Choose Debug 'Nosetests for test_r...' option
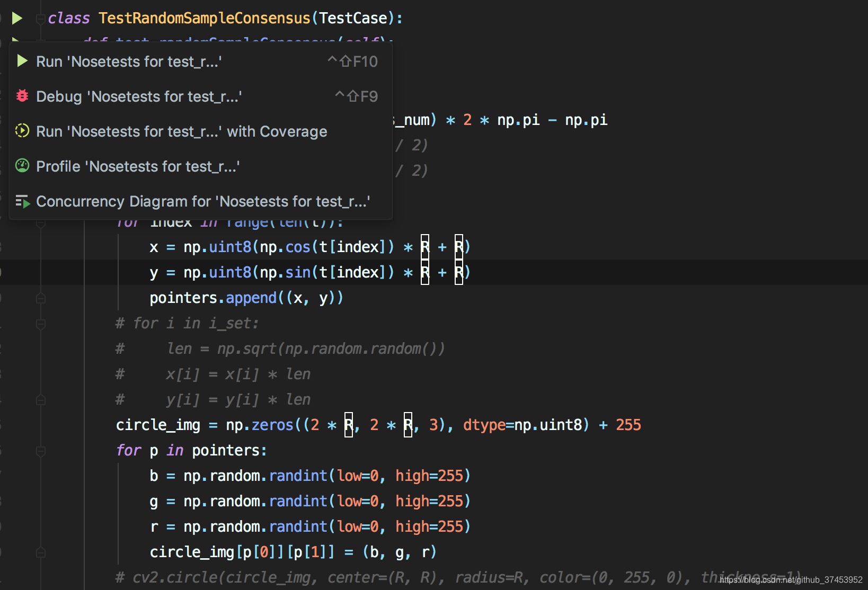This screenshot has height=590, width=868. tap(201, 96)
